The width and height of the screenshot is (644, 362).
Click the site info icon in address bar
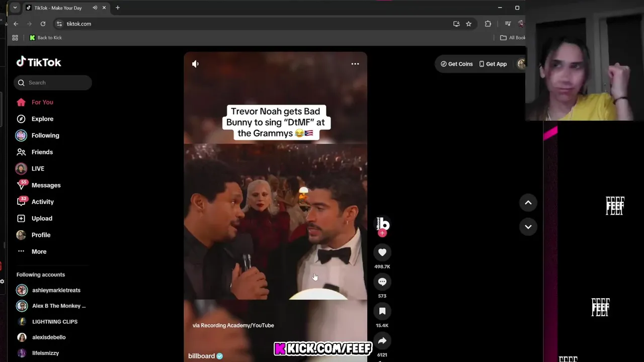(59, 24)
